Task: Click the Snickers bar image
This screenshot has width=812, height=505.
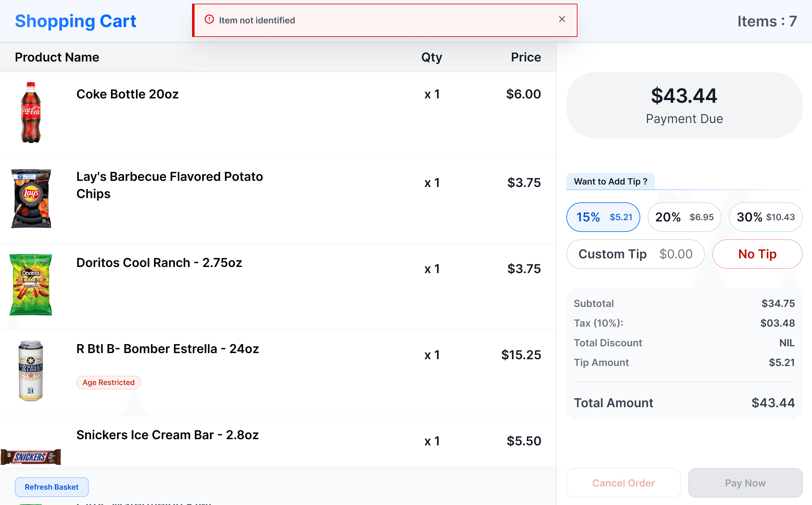Action: pos(31,457)
